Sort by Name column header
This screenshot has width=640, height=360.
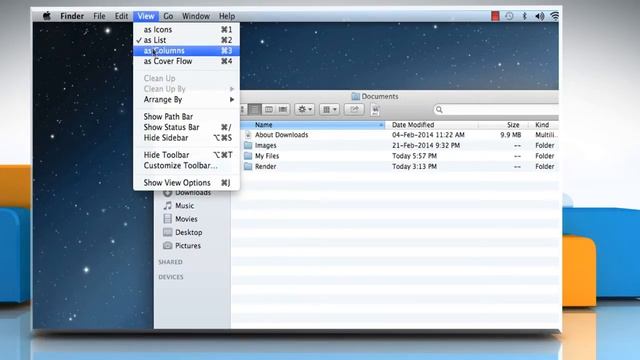[x=313, y=125]
